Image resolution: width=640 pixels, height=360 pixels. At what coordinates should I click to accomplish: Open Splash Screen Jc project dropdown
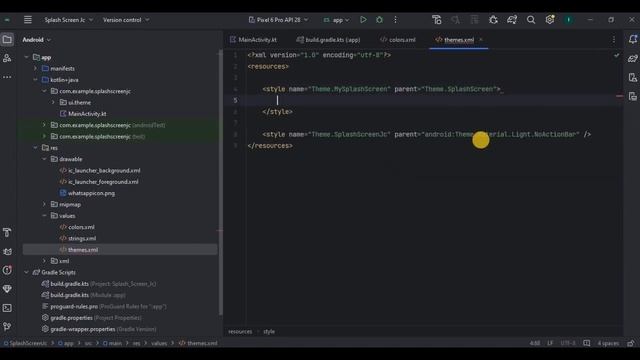(x=69, y=20)
